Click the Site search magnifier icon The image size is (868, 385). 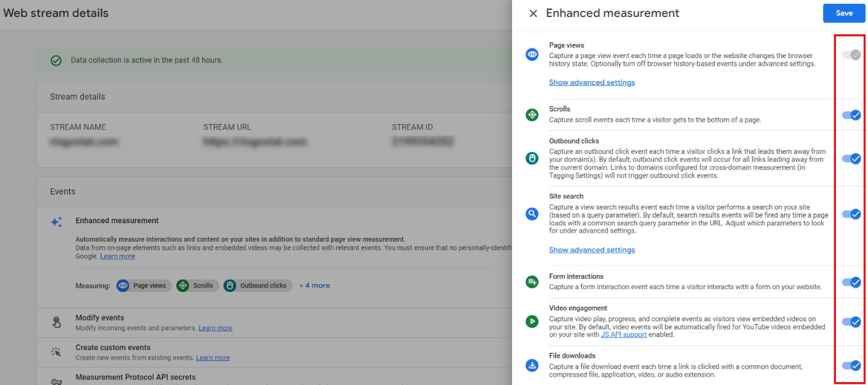tap(532, 214)
